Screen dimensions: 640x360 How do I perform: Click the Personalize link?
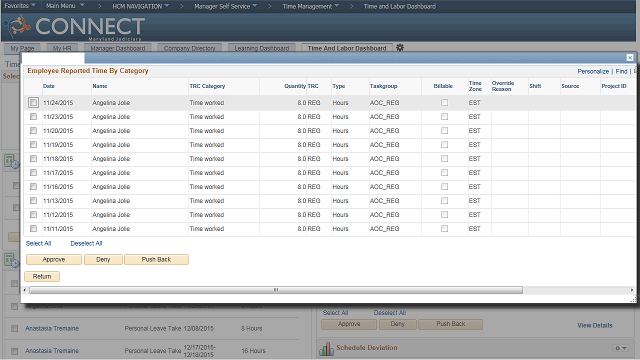pyautogui.click(x=593, y=71)
